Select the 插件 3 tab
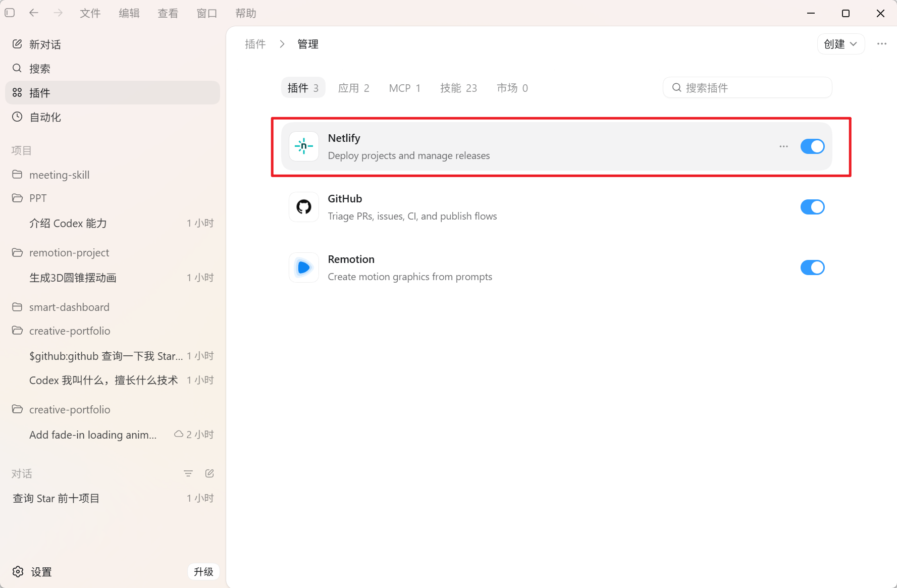 (303, 88)
